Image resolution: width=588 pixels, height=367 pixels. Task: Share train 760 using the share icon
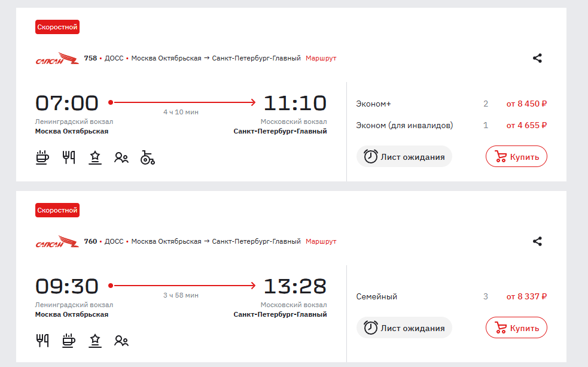pos(537,241)
